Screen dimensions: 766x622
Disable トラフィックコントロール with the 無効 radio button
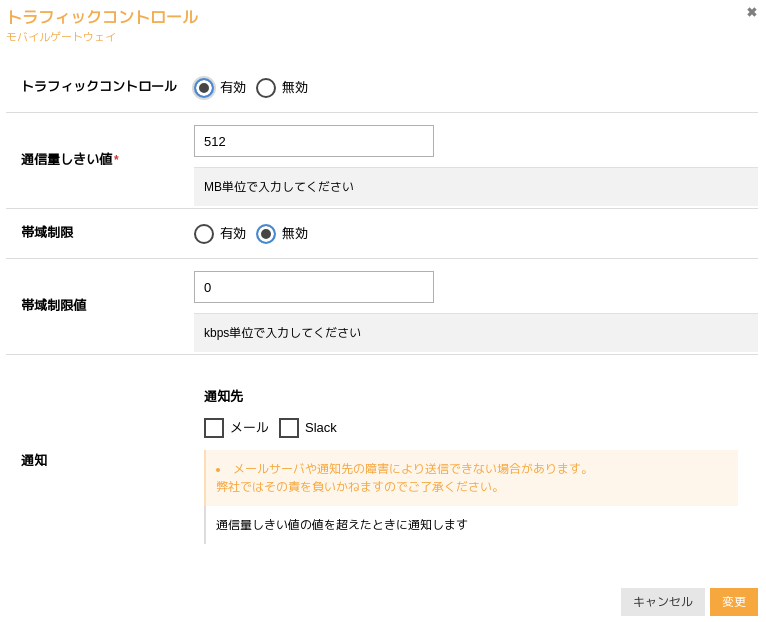[x=266, y=88]
